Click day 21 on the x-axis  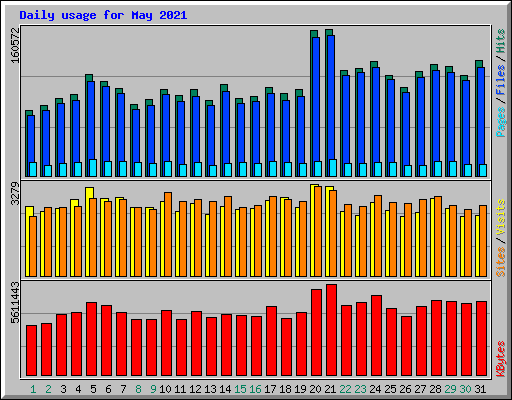[x=330, y=389]
